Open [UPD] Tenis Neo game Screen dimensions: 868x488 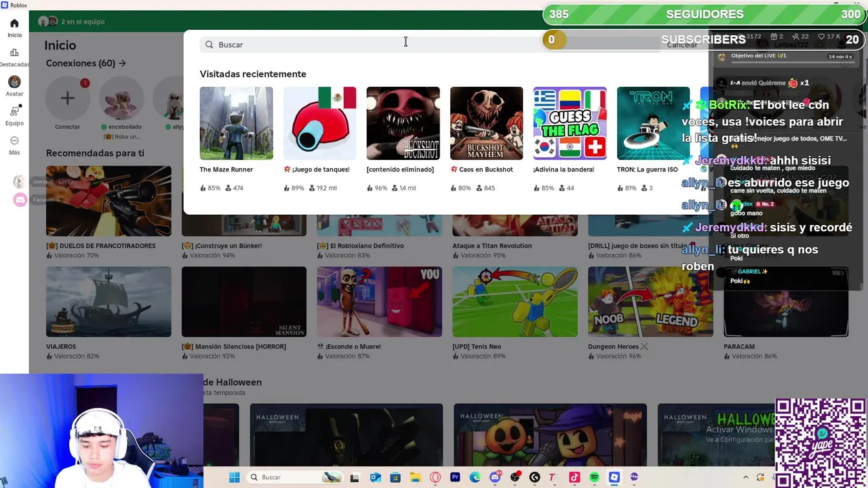tap(515, 302)
